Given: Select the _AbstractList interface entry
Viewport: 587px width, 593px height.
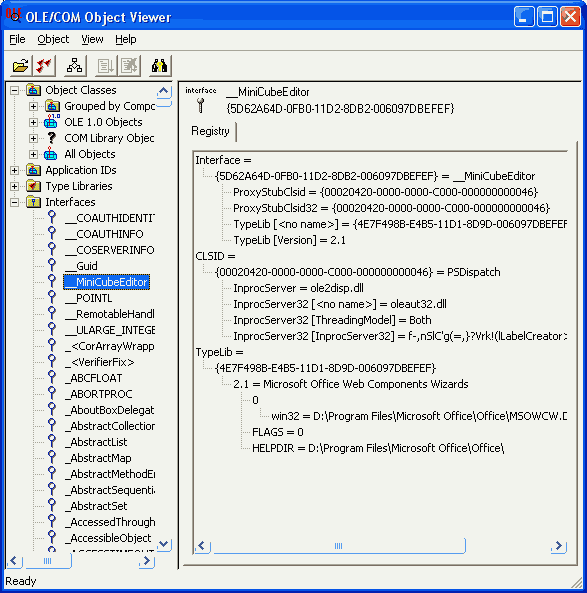Looking at the screenshot, I should coord(99,442).
